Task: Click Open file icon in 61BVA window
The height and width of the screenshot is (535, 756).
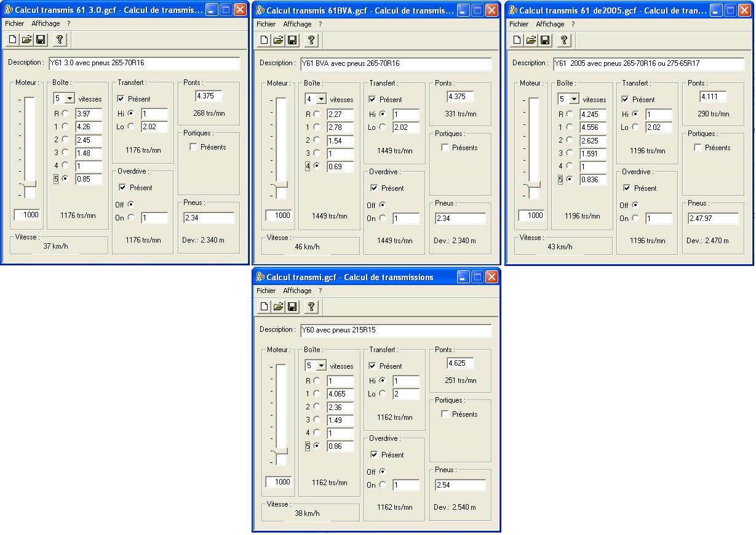Action: click(279, 40)
